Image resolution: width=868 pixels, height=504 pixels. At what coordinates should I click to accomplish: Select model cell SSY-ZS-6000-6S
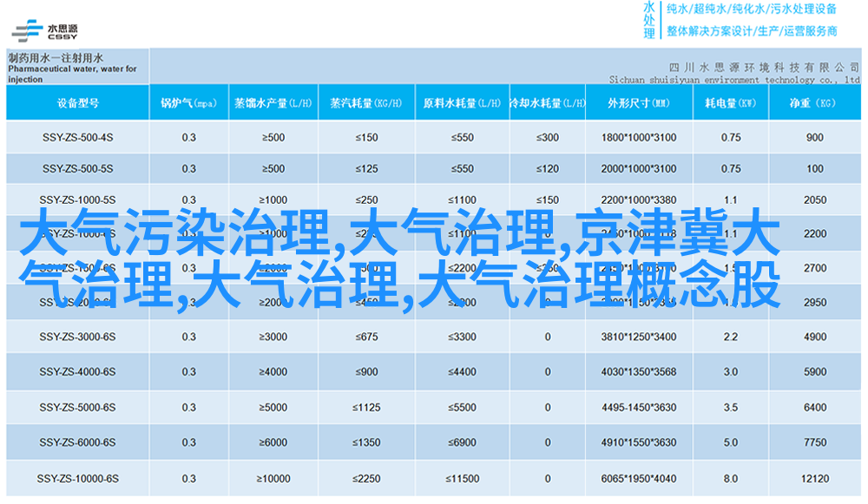click(78, 442)
